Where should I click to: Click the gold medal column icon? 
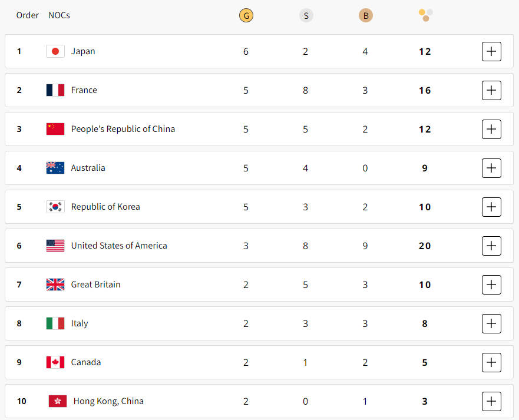[x=246, y=16]
